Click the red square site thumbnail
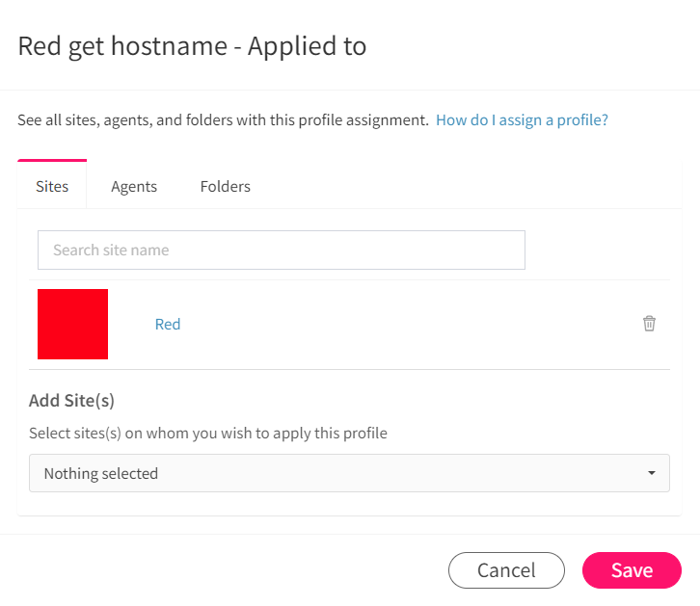 pos(72,324)
